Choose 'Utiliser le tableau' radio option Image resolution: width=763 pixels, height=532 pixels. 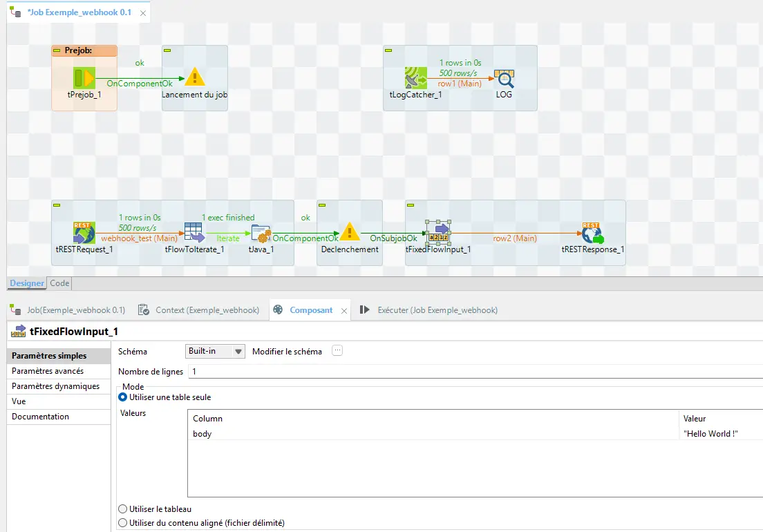coord(123,509)
